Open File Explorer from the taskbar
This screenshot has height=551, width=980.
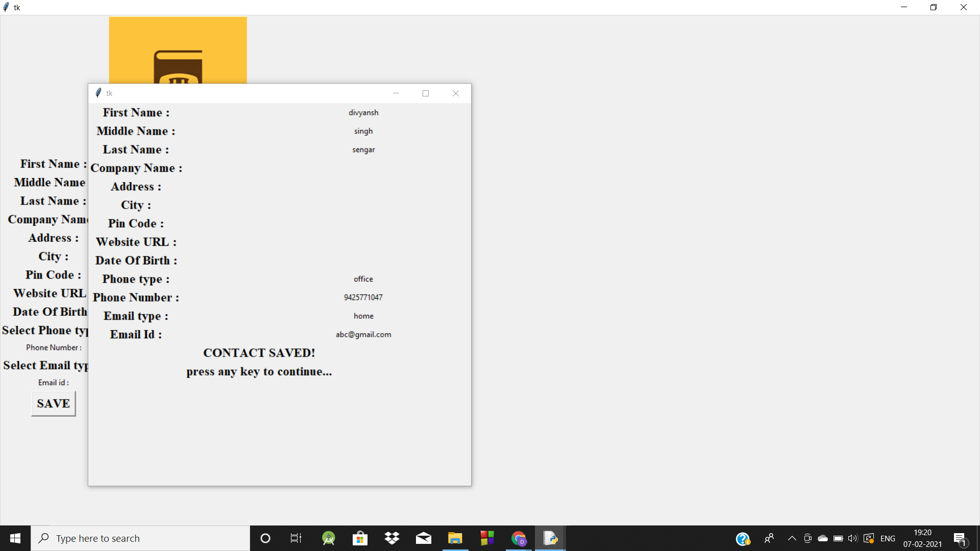pyautogui.click(x=455, y=538)
